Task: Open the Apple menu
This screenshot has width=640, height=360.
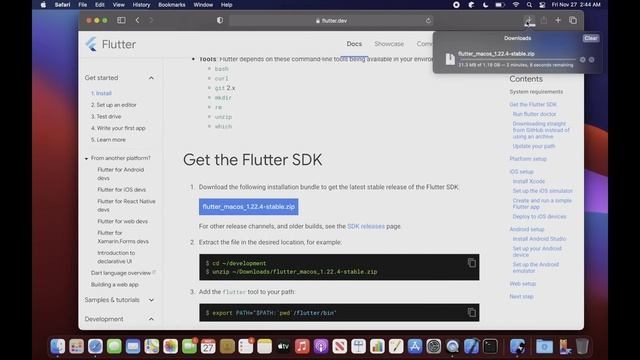Action: [44, 5]
